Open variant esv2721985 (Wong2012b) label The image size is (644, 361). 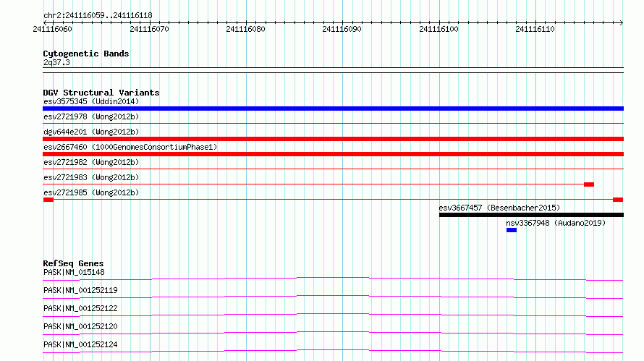pos(91,192)
